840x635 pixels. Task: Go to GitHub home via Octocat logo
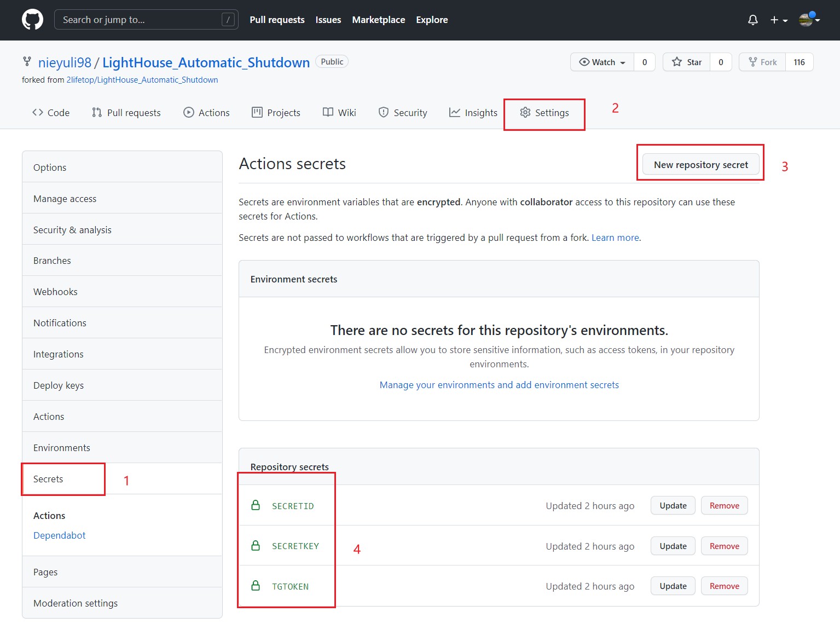pos(32,20)
